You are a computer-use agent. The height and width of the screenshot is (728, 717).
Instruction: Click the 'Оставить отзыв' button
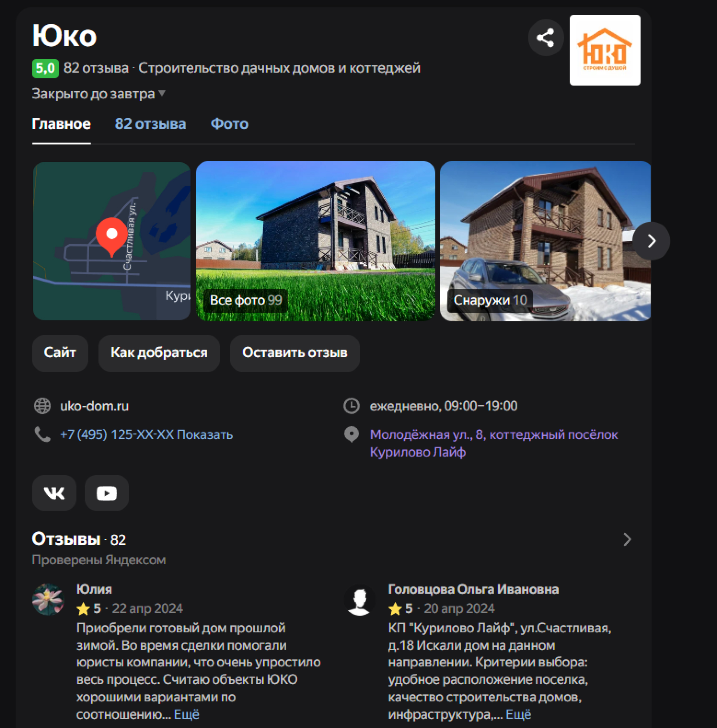[295, 353]
